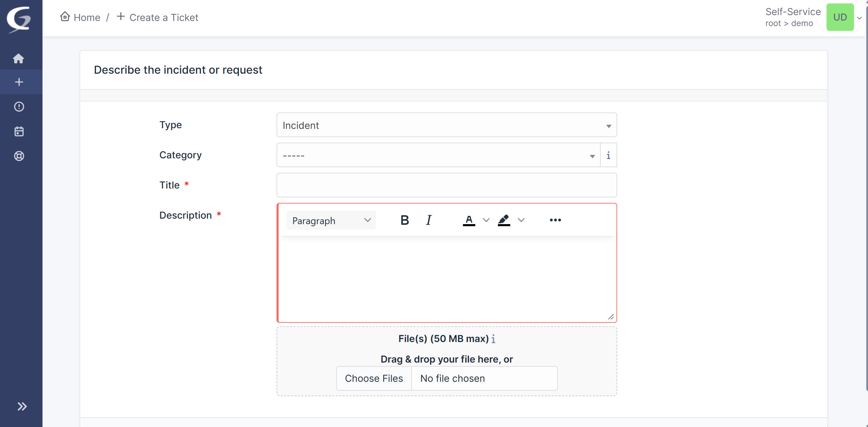Open the Type dropdown showing Incident
Viewport: 868px width, 427px height.
point(446,125)
